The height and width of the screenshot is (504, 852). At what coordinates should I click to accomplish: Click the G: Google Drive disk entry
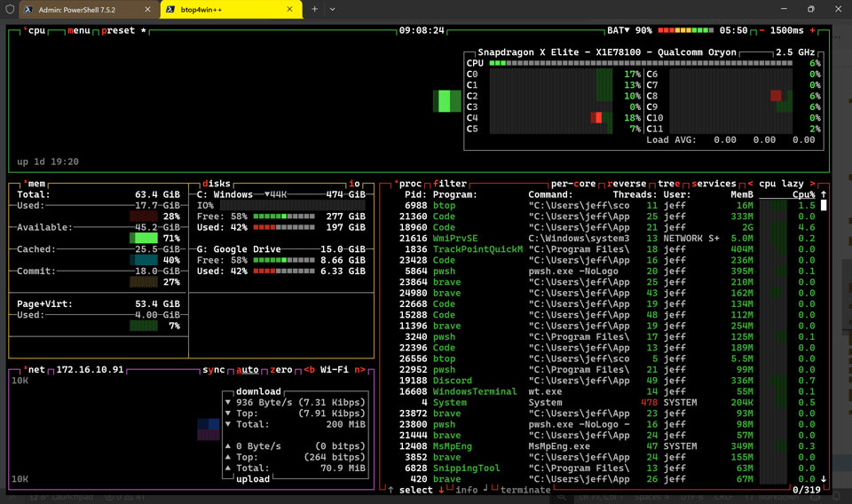click(x=239, y=249)
